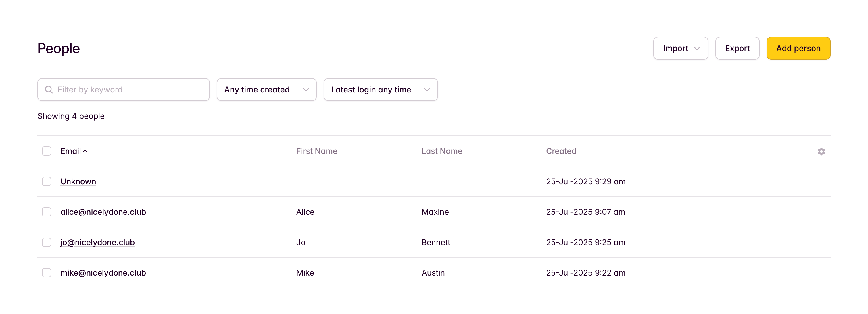Sort by Last Name column
Image resolution: width=868 pixels, height=314 pixels.
click(442, 151)
